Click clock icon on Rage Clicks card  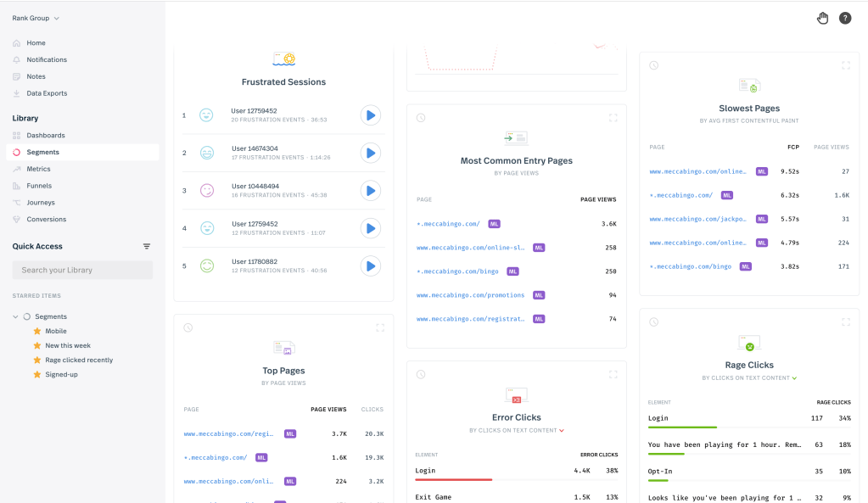coord(653,322)
